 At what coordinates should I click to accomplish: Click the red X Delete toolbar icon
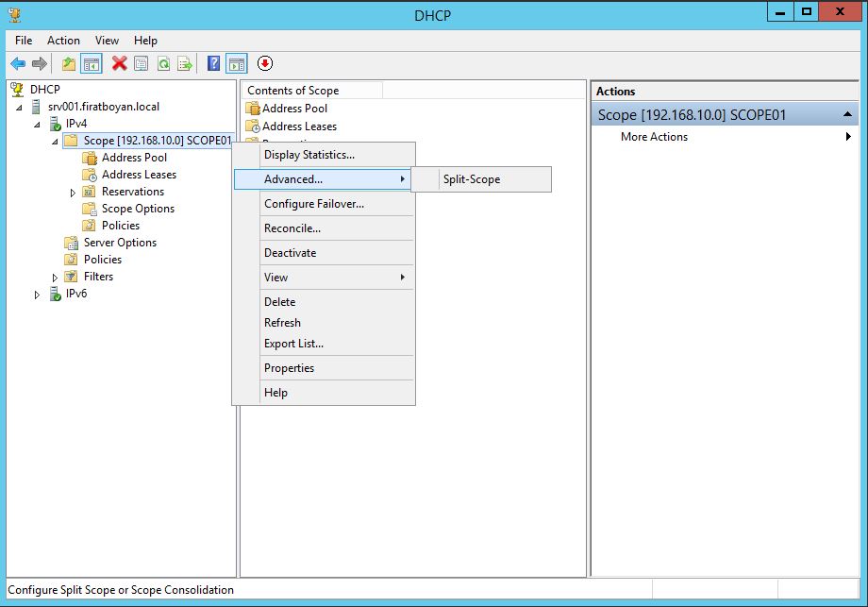(x=119, y=63)
